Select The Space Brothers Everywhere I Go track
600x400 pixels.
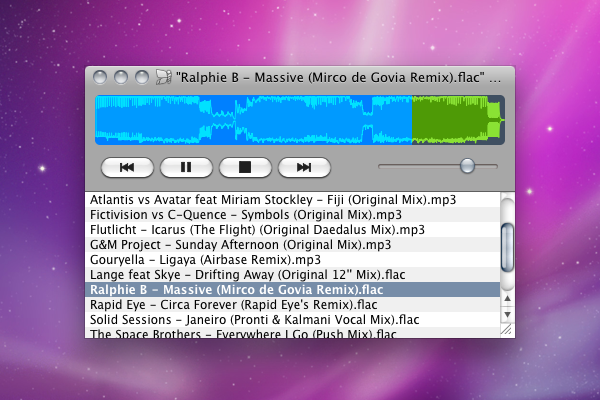tap(293, 333)
